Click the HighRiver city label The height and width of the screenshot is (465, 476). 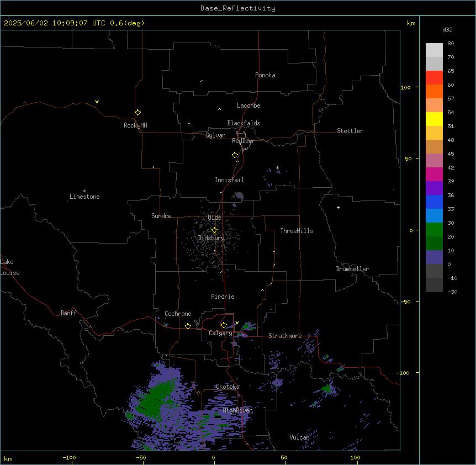tap(237, 410)
